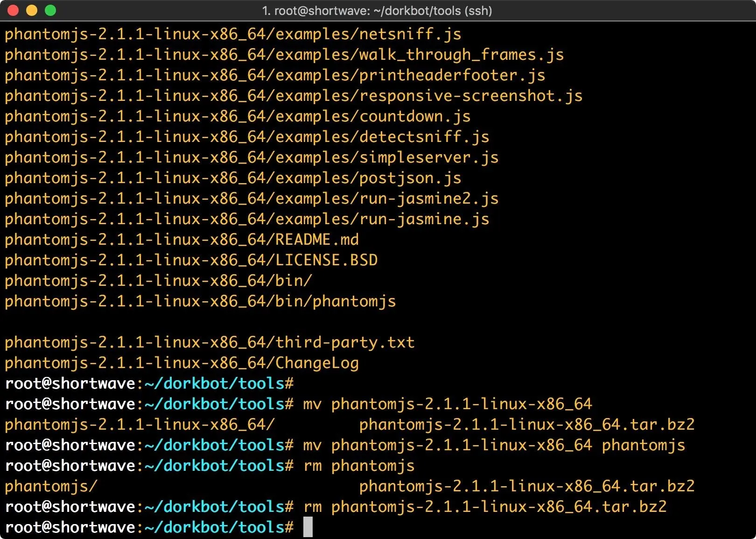Select the run-jasmine2.js output line
This screenshot has width=756, height=539.
(252, 199)
